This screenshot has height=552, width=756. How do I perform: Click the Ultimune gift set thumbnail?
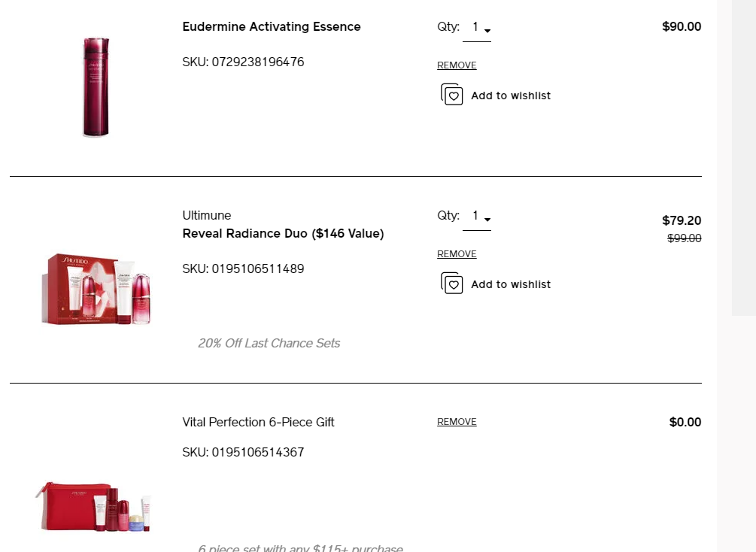pos(96,290)
